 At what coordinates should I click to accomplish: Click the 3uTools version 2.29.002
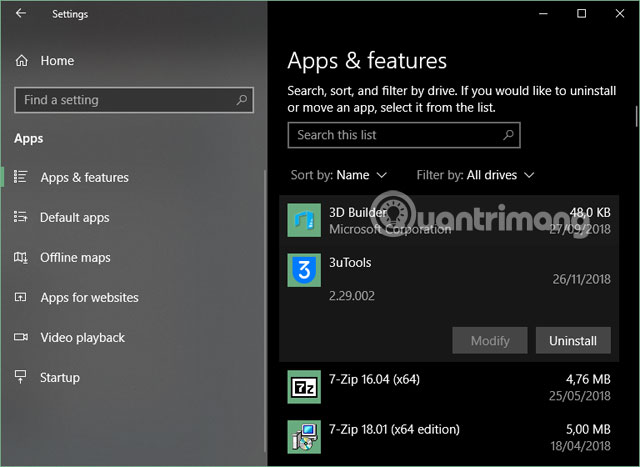pos(352,296)
